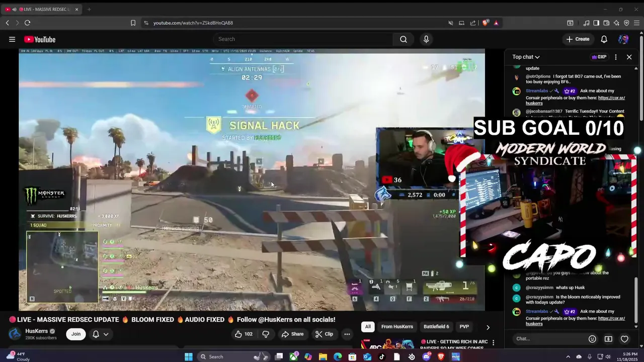Open more actions ellipsis under video
The width and height of the screenshot is (644, 362).
pyautogui.click(x=347, y=334)
